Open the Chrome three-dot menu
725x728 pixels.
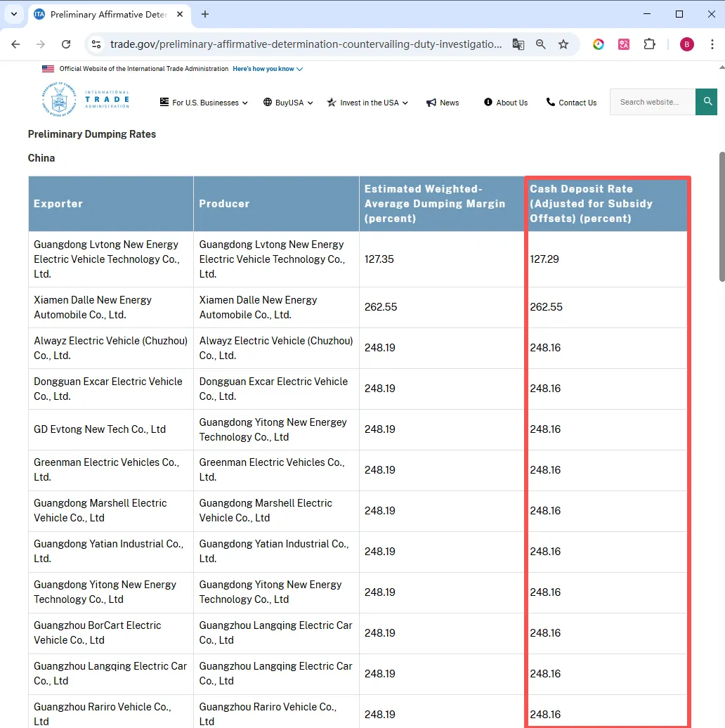[712, 44]
